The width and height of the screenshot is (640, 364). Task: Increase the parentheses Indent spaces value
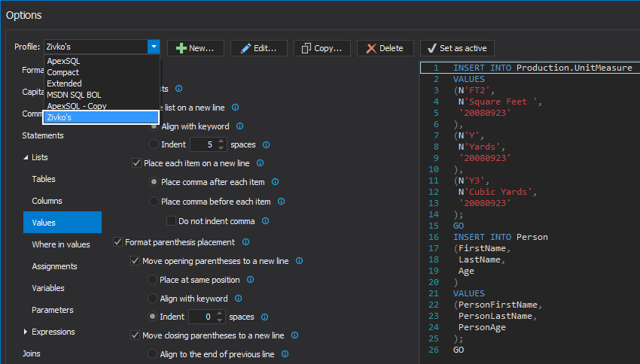219,314
